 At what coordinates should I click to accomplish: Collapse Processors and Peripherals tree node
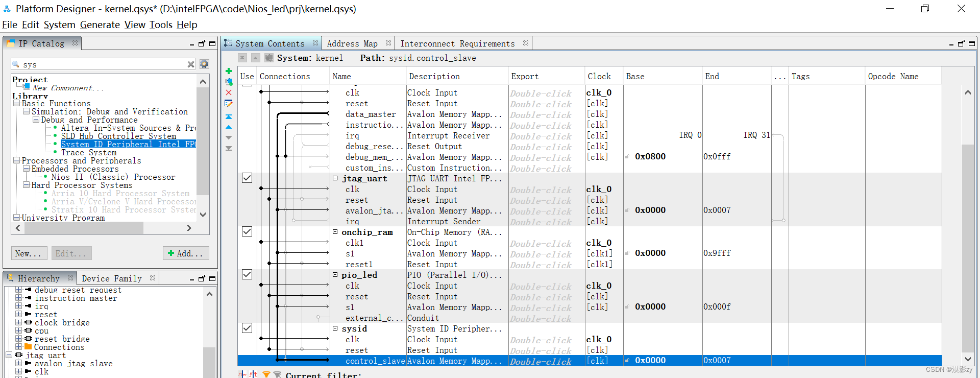[x=16, y=160]
